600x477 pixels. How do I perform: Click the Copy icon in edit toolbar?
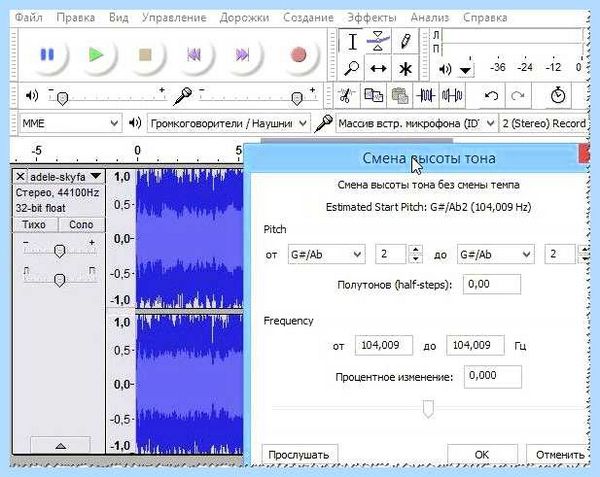point(373,95)
